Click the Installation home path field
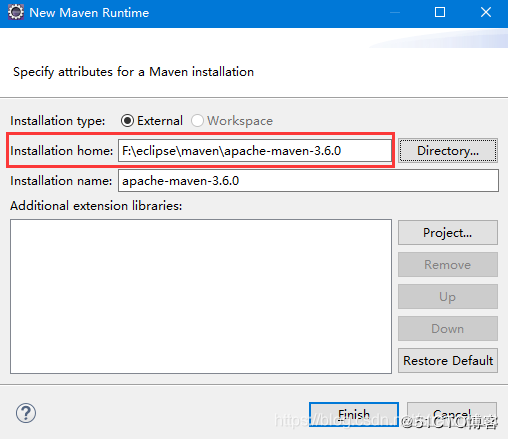The height and width of the screenshot is (439, 508). point(255,151)
